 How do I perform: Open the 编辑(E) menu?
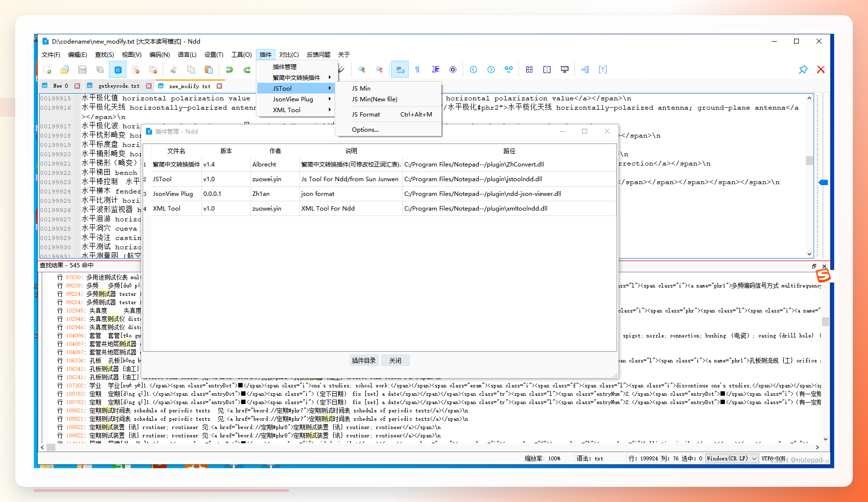tap(77, 55)
